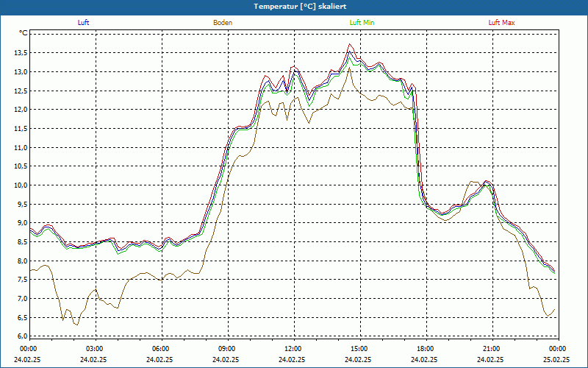Screen dimensions: 588x368
Task: Click the 12,0 y-axis value
Action: pos(21,110)
